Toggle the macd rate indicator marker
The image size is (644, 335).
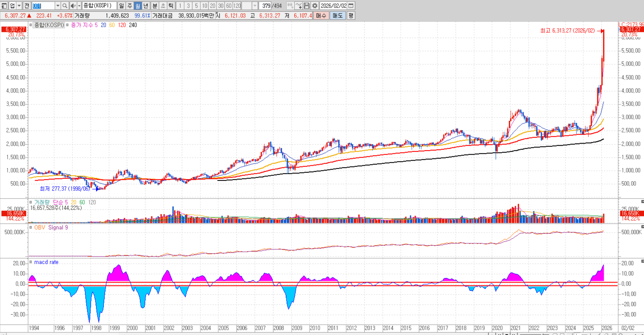pyautogui.click(x=31, y=262)
